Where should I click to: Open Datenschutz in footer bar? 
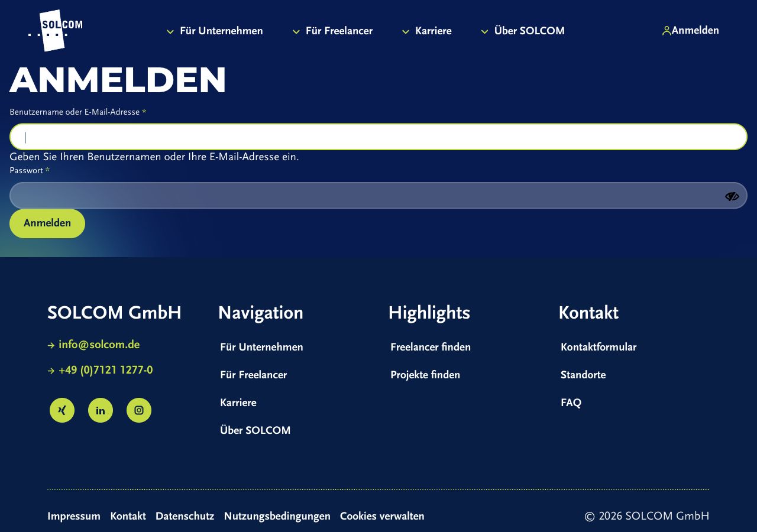[x=185, y=516]
